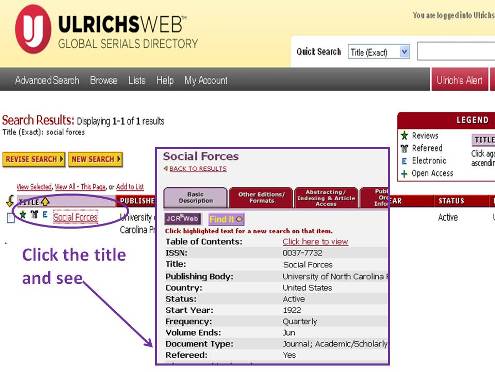Click the Refereed icon in the Social Forces row
Screen dimensions: 495x372
(34, 214)
